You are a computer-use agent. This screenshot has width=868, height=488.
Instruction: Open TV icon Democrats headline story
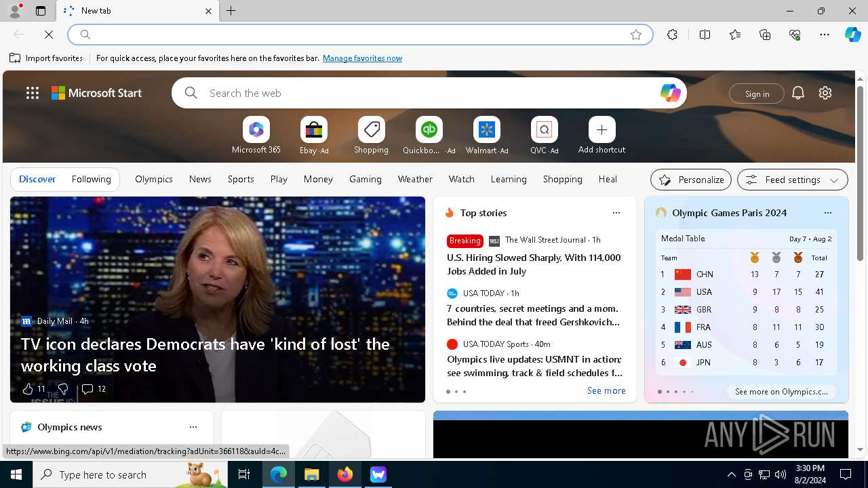[x=205, y=354]
